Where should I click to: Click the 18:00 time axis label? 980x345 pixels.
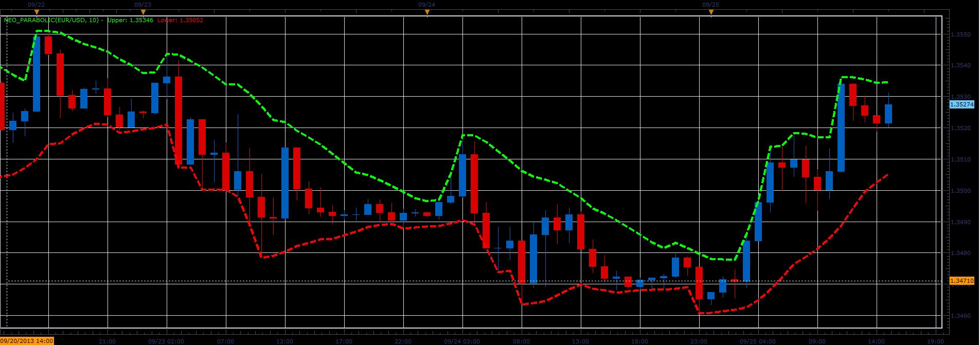[639, 341]
